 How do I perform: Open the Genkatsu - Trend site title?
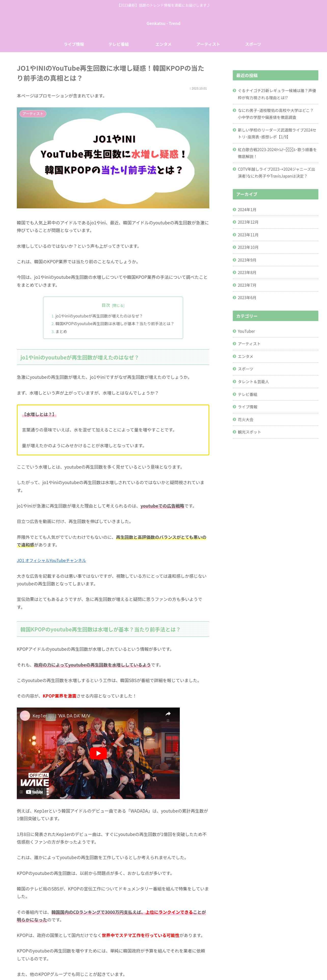(x=163, y=24)
